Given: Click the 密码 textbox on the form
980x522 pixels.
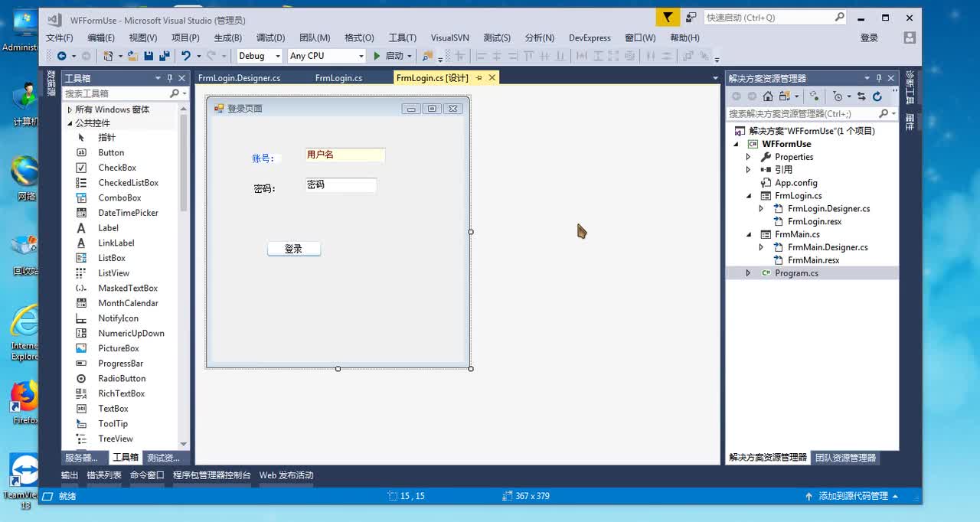Looking at the screenshot, I should point(341,184).
